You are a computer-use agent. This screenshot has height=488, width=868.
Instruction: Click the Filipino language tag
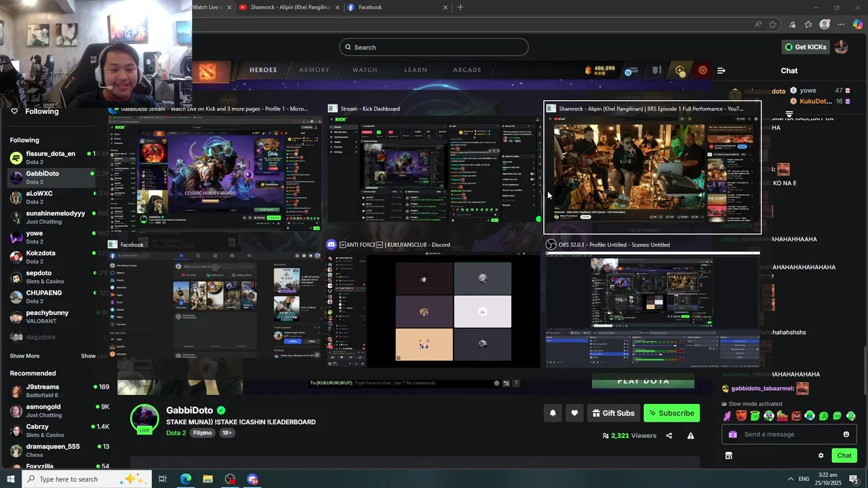pos(202,432)
